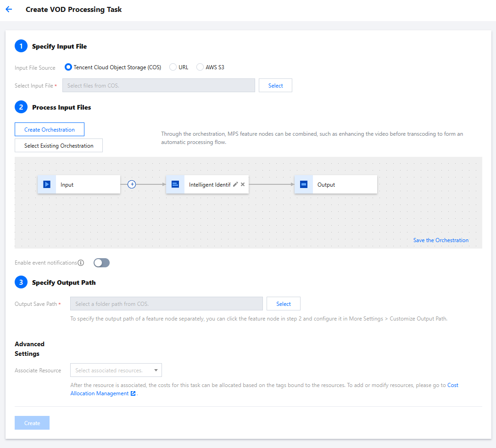The image size is (496, 448).
Task: Click Select Existing Orchestration
Action: pos(59,145)
